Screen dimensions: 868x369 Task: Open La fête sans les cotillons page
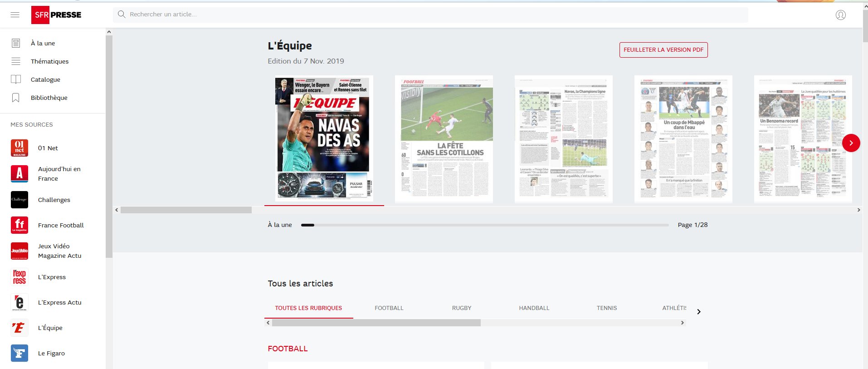[444, 138]
